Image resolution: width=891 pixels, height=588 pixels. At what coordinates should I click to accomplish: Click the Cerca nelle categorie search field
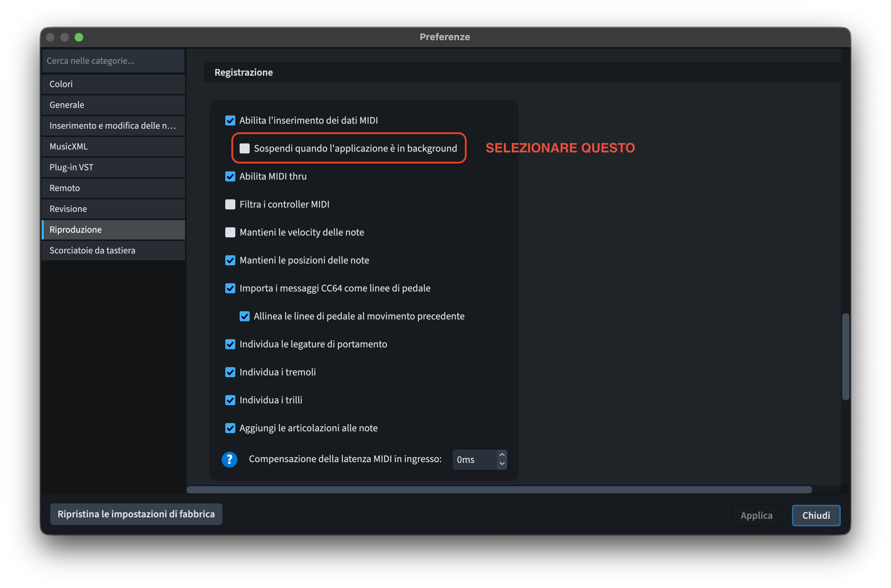pos(113,61)
